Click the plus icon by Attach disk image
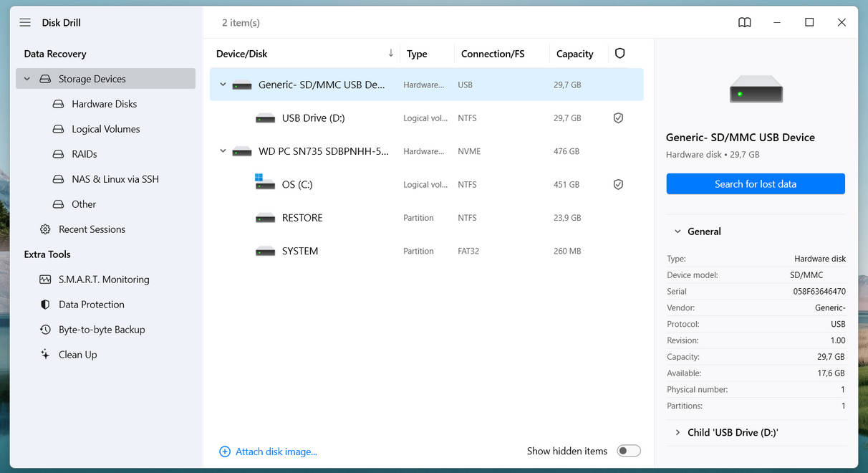Screen dimensions: 868x473 click(x=225, y=451)
